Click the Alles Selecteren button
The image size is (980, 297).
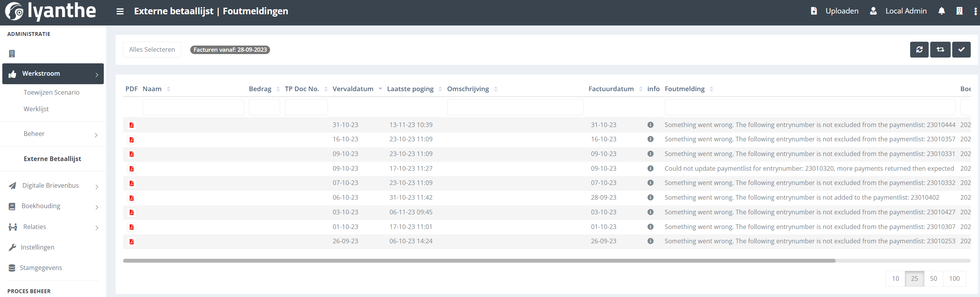(152, 50)
